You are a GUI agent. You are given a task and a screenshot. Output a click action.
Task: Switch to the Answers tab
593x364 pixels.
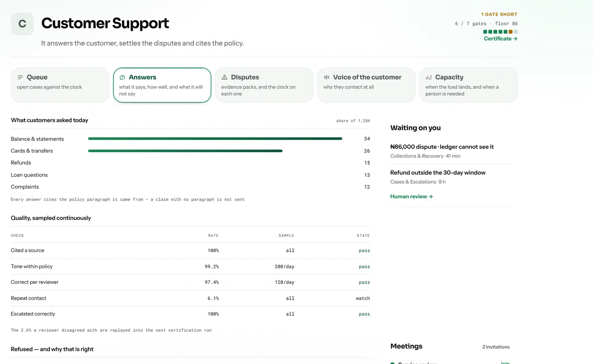tap(162, 85)
